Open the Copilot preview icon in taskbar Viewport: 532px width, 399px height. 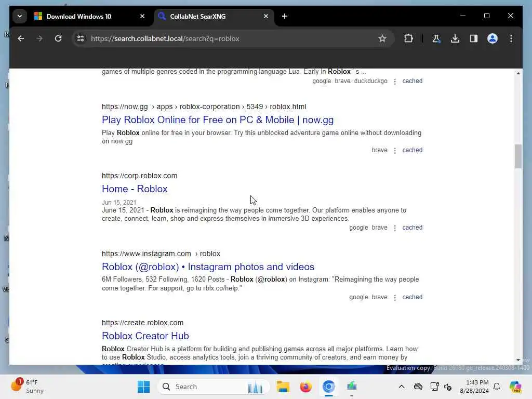(515, 387)
